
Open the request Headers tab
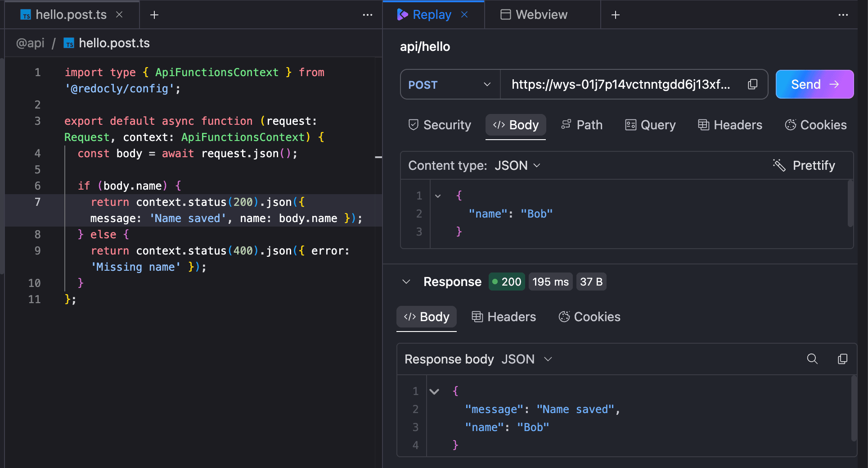tap(730, 125)
